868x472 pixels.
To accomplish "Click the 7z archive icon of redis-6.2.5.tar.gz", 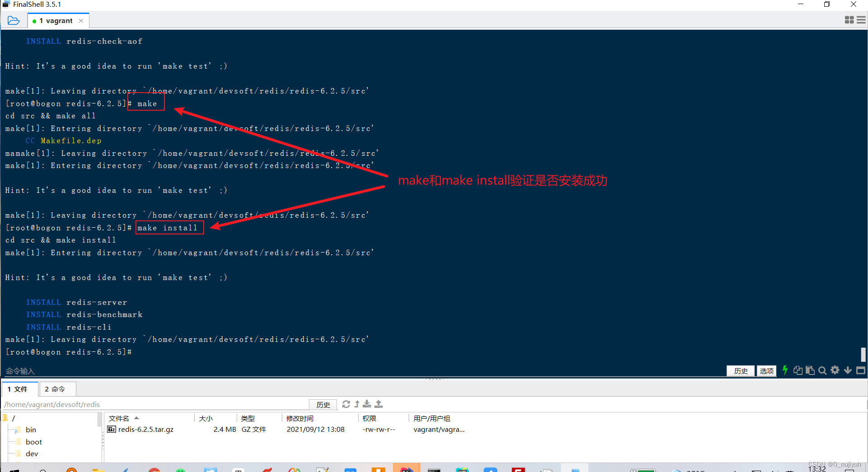I will [x=112, y=429].
